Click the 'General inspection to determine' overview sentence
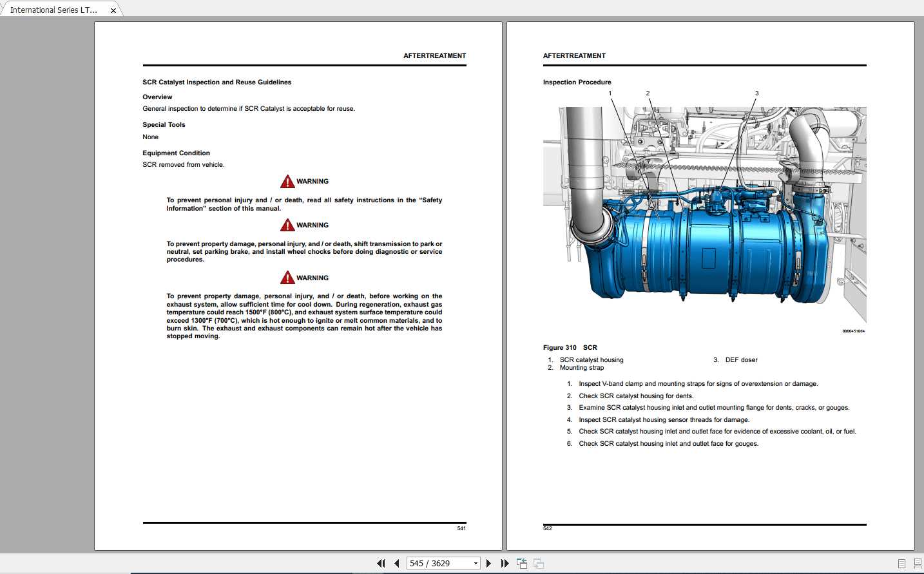The image size is (924, 574). [249, 109]
